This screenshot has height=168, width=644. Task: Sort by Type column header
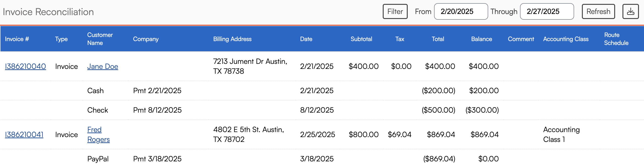tap(61, 39)
